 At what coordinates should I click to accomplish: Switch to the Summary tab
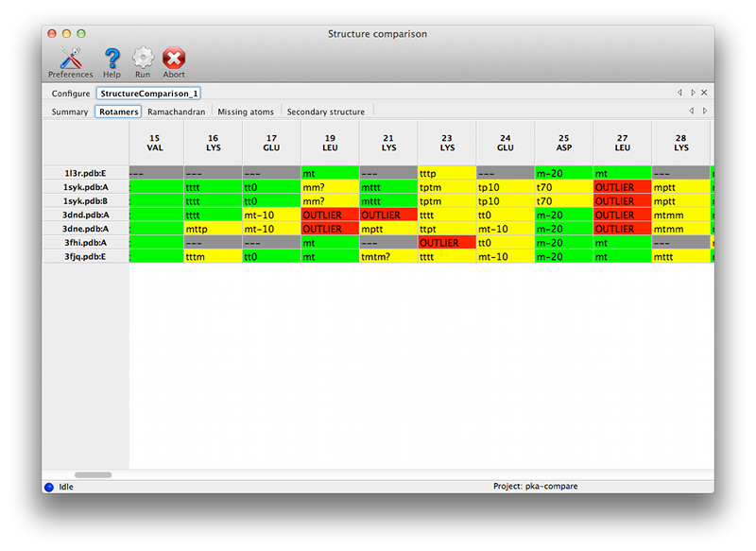point(70,112)
